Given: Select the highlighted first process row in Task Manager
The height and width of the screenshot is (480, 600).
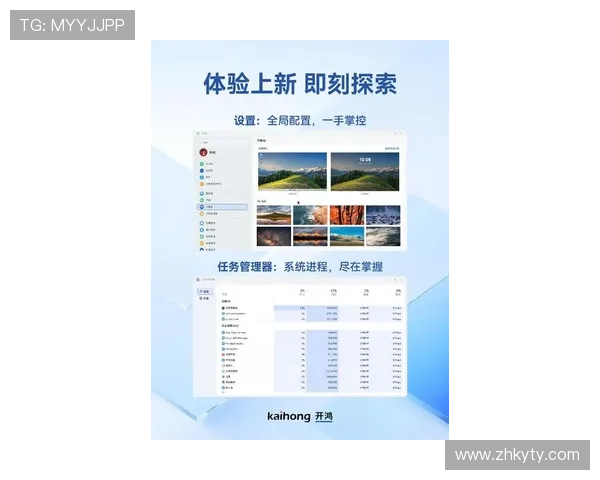Looking at the screenshot, I should click(311, 308).
